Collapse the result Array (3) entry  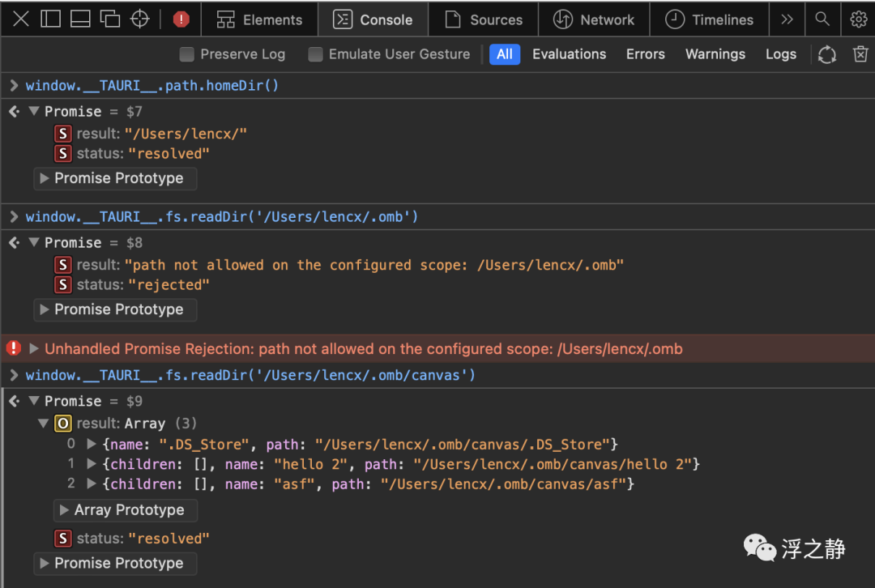pos(43,424)
